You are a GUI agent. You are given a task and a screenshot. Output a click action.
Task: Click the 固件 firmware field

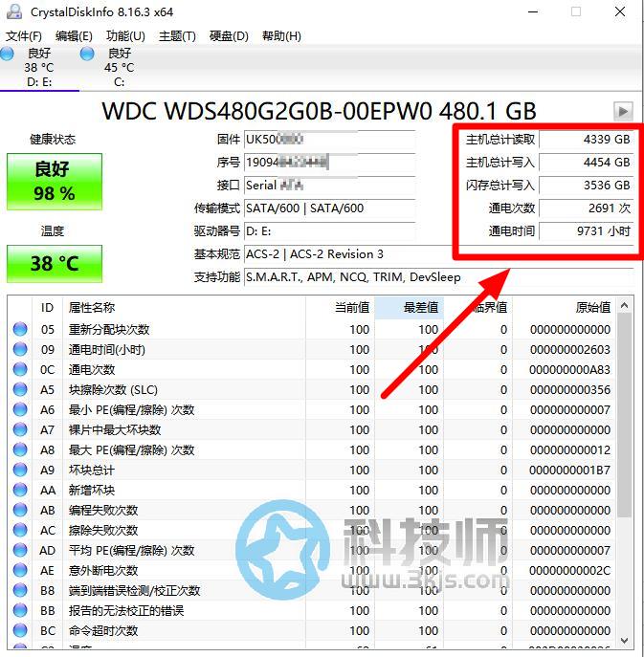click(329, 139)
